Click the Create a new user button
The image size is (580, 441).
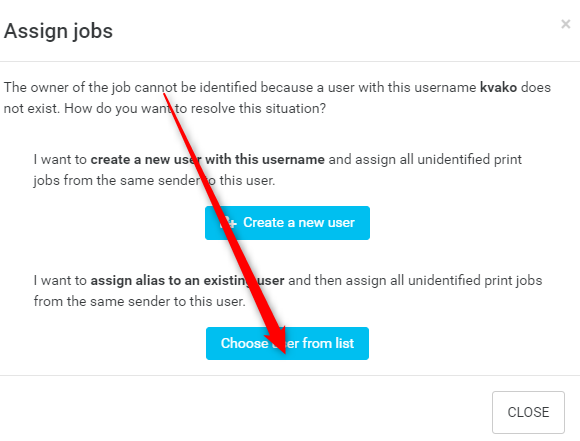287,223
